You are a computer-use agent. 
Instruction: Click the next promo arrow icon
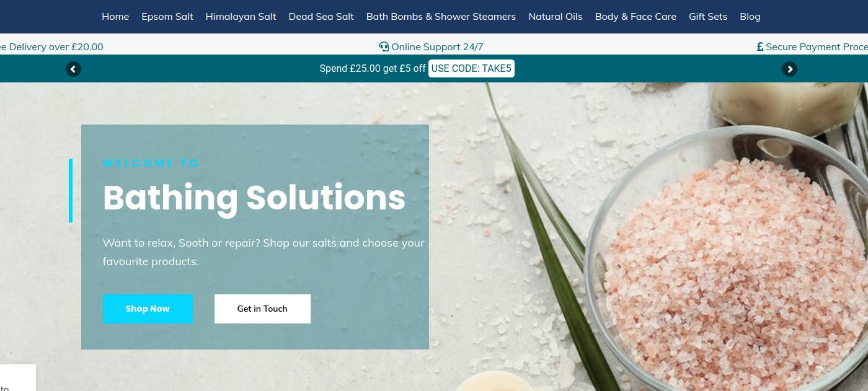(x=789, y=69)
